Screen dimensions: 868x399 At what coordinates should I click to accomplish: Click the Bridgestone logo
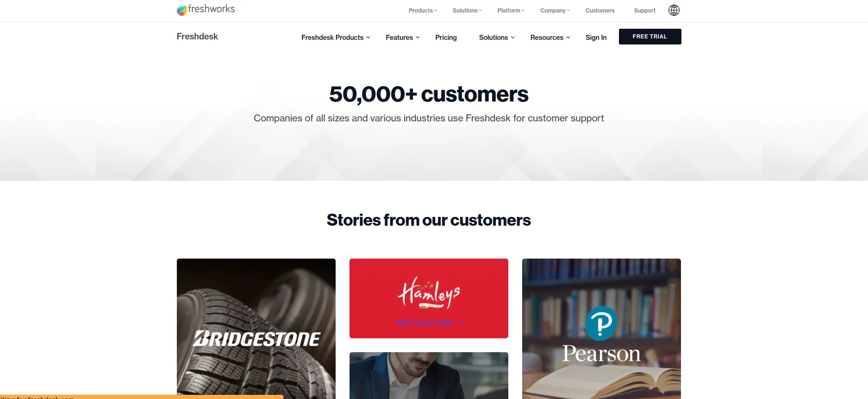(x=256, y=339)
